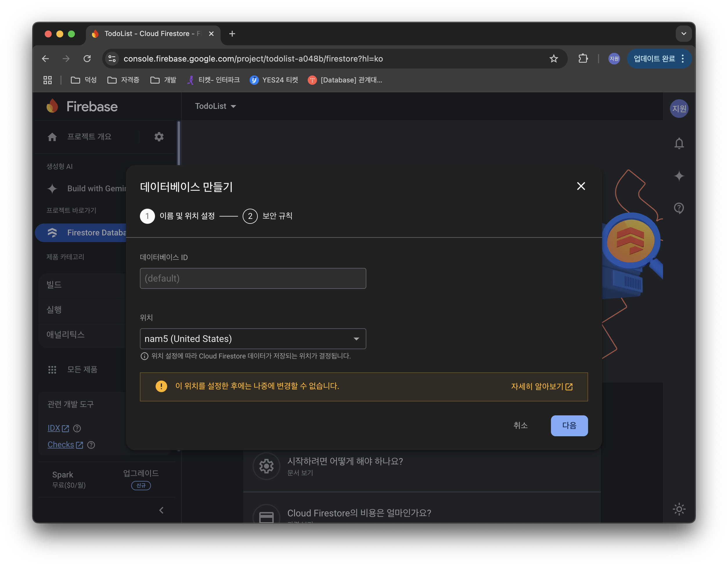Click the project overview home icon
728x566 pixels.
click(x=52, y=137)
